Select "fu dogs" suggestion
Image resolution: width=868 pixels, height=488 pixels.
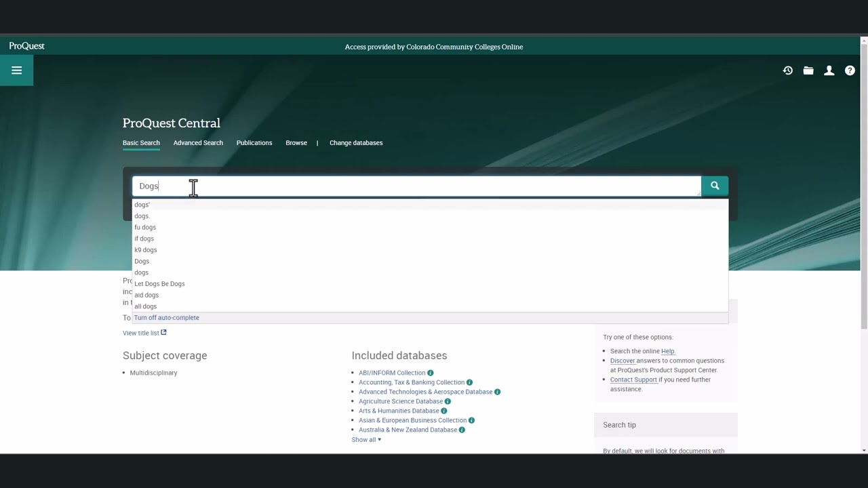(x=430, y=227)
